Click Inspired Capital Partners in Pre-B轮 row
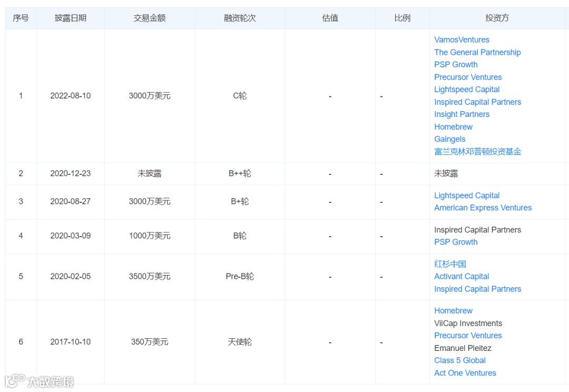The height and width of the screenshot is (392, 569). (477, 289)
